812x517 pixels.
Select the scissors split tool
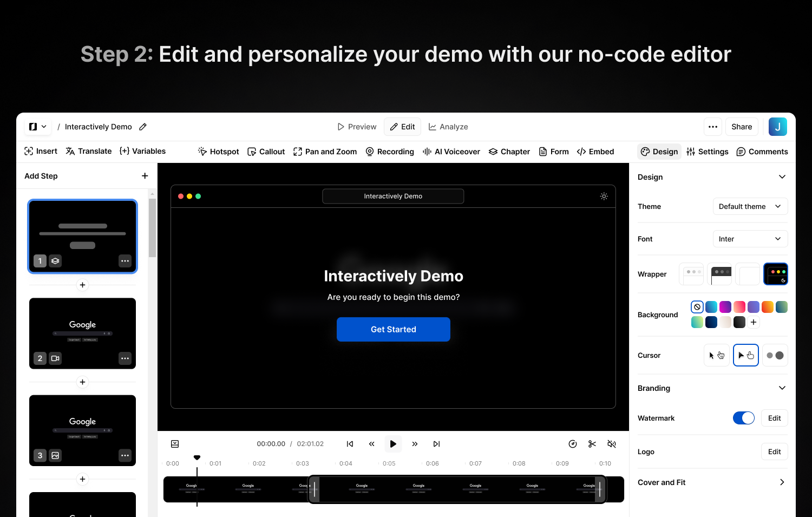point(592,444)
